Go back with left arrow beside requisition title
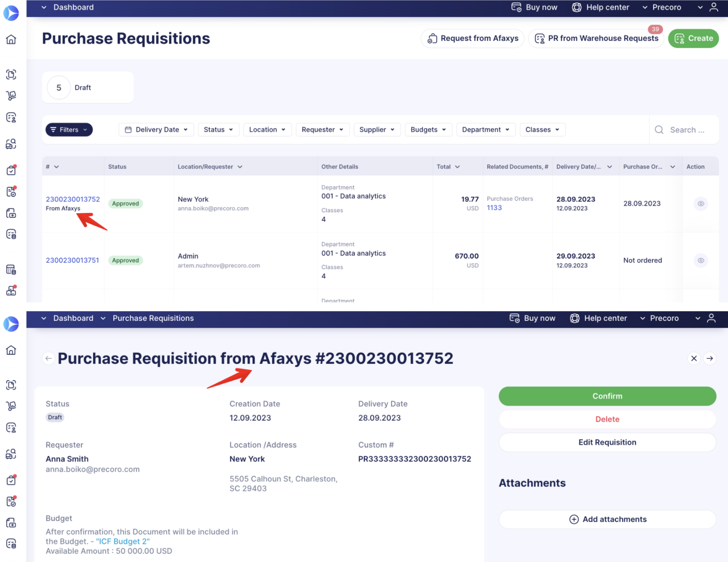Image resolution: width=728 pixels, height=562 pixels. 48,358
